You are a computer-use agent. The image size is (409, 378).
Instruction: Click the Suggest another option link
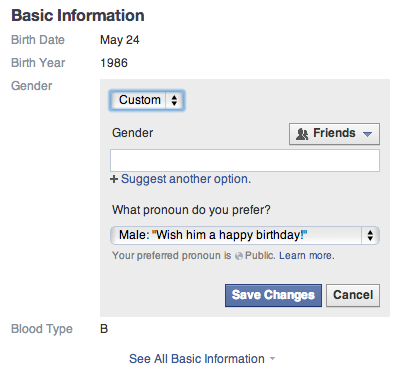(x=186, y=179)
